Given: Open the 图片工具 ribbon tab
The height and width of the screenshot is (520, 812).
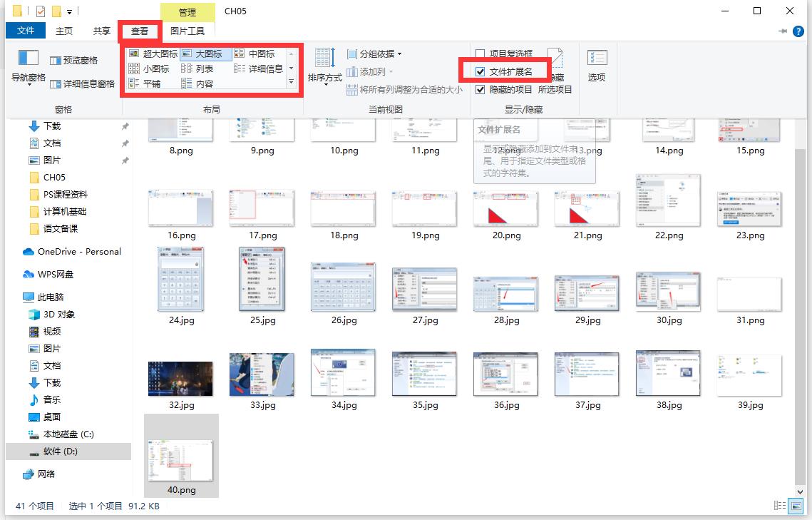Looking at the screenshot, I should [x=187, y=31].
